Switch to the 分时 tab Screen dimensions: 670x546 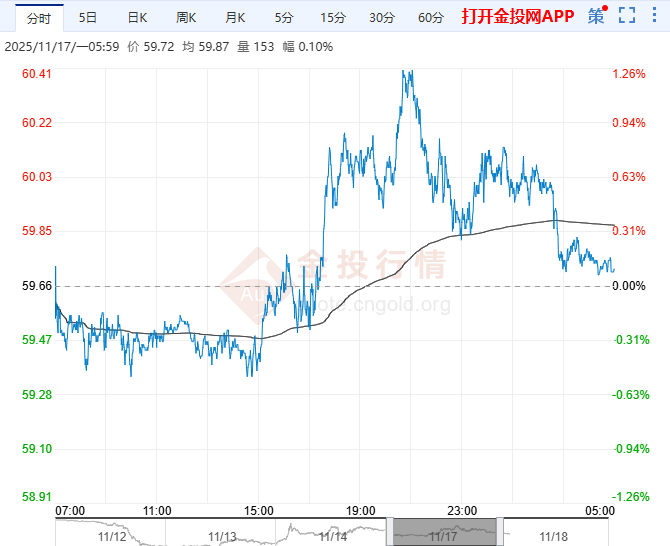coord(37,18)
